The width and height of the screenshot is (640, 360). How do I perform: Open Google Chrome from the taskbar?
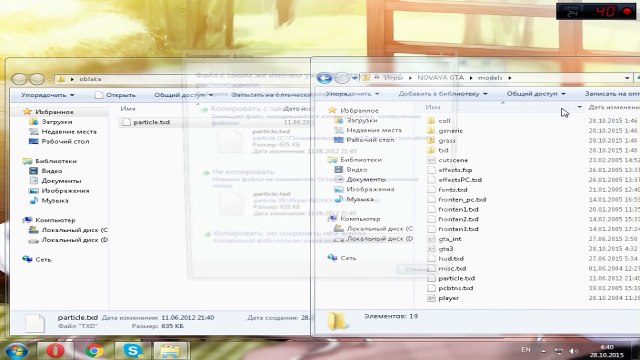(x=93, y=351)
